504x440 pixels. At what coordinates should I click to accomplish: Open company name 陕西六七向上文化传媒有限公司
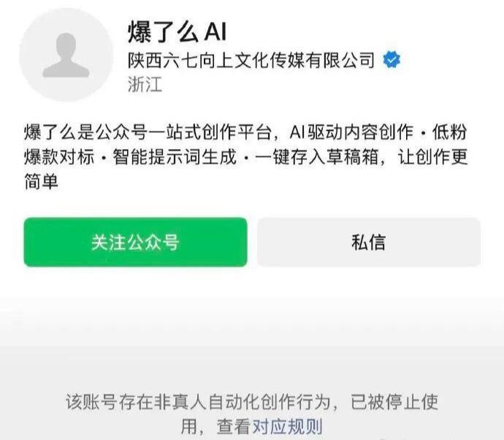pos(251,60)
